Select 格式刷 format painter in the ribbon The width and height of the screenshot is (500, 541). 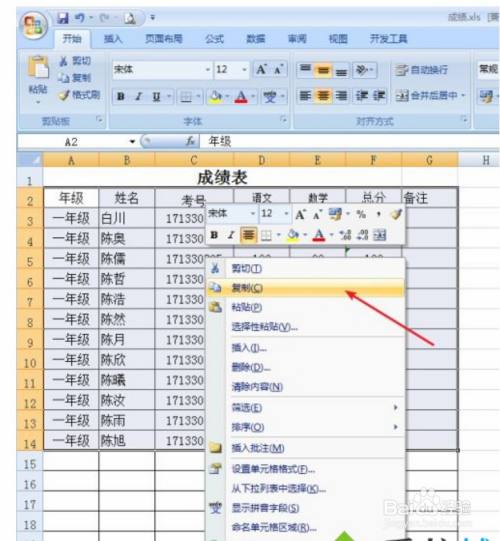coord(79,95)
